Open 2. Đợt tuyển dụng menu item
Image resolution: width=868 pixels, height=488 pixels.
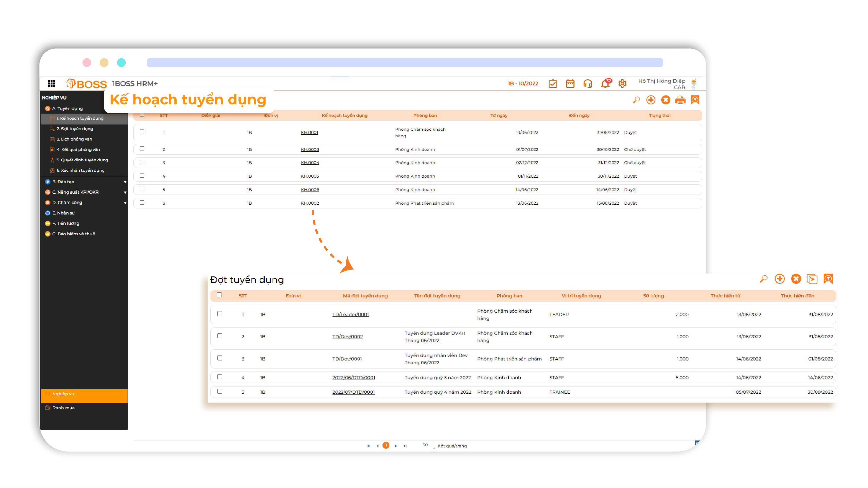coord(74,129)
